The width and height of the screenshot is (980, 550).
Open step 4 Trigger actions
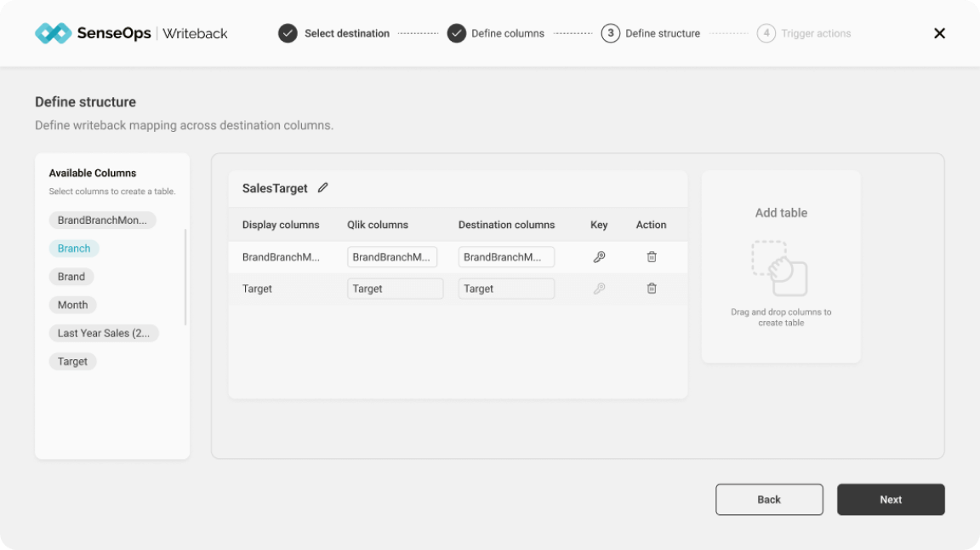tap(804, 33)
